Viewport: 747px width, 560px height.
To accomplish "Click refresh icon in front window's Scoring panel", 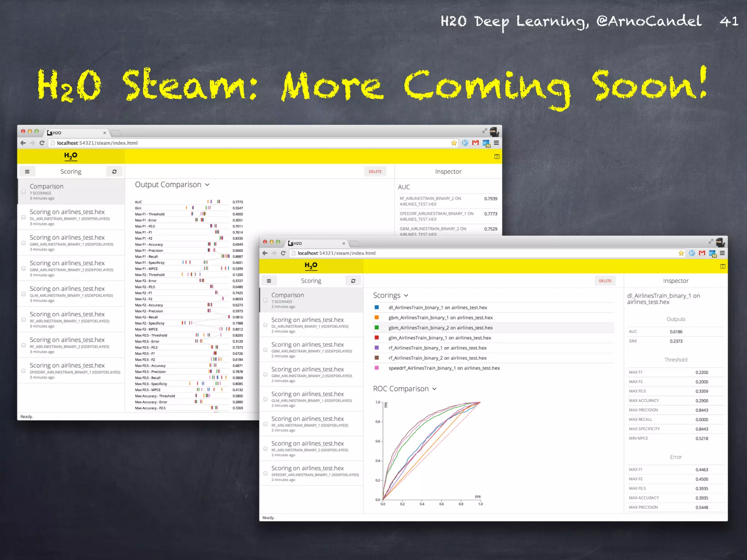I will (x=353, y=281).
